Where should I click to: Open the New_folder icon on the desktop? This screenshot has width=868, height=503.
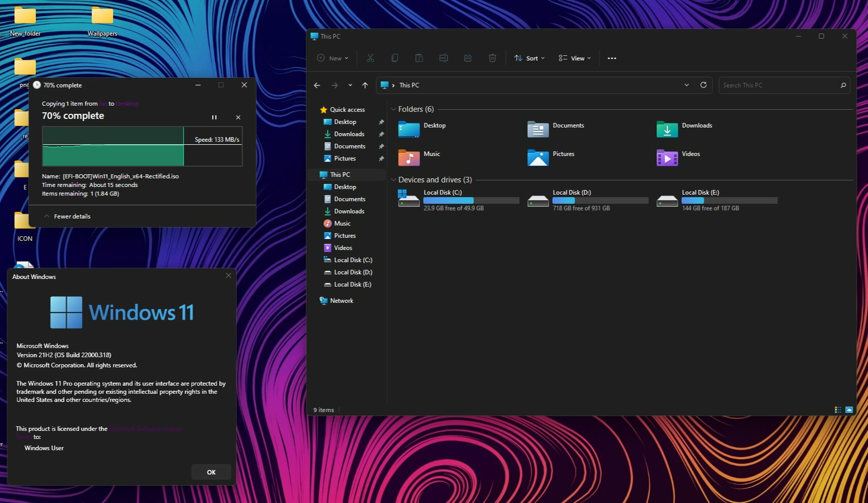[x=25, y=21]
